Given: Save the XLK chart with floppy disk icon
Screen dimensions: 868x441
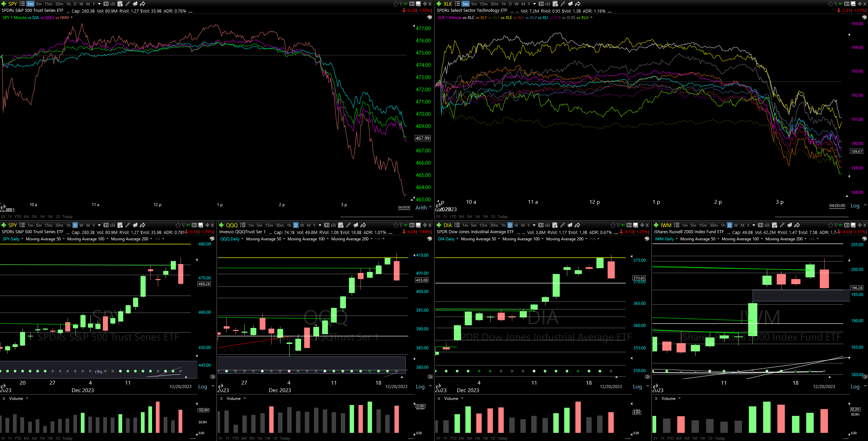Looking at the screenshot, I should point(853,4).
